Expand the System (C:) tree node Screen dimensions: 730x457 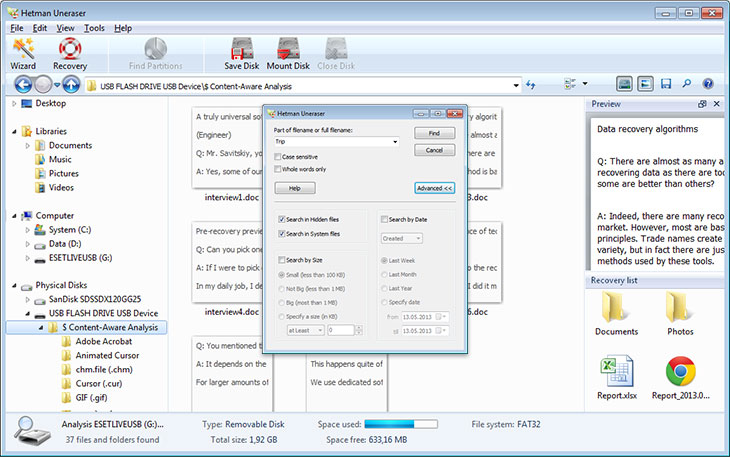(27, 230)
